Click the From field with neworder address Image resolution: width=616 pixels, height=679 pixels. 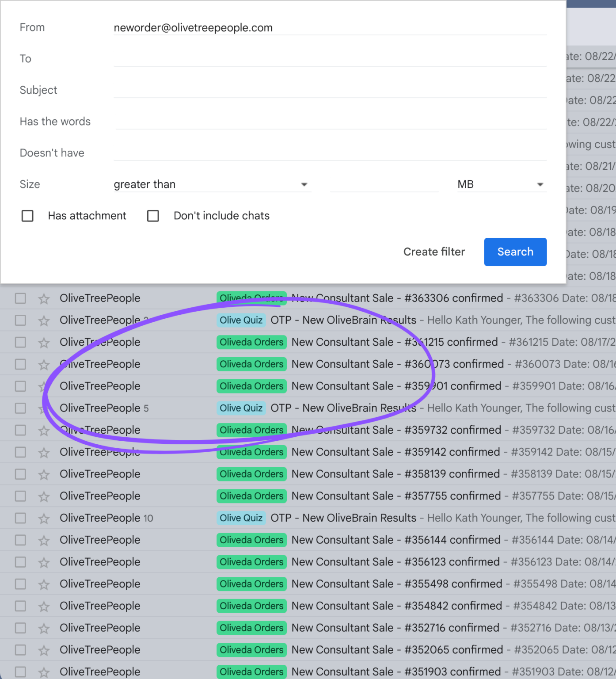[330, 28]
